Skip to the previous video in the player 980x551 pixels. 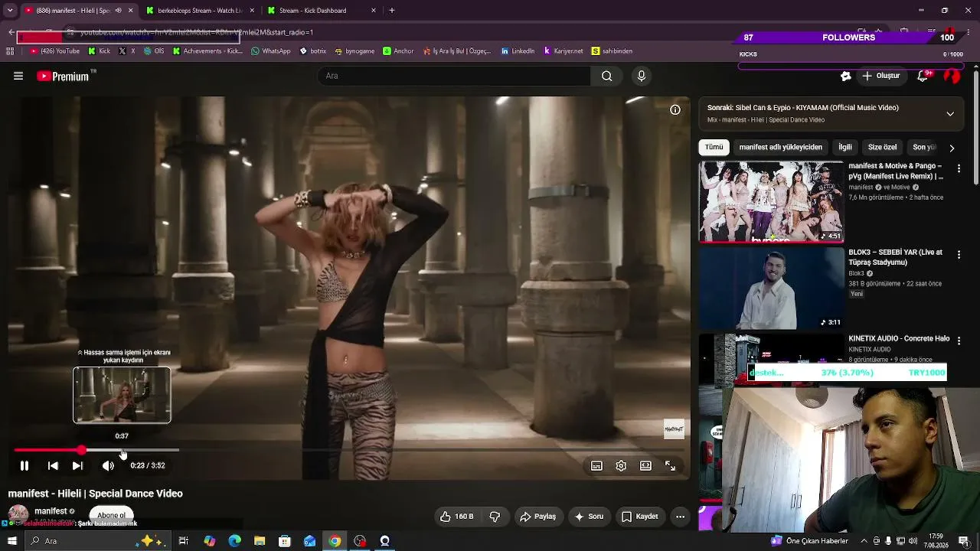(x=53, y=465)
